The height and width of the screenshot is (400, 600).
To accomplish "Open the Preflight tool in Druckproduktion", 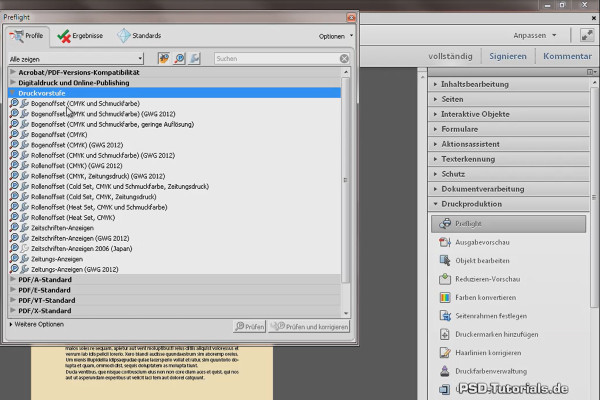I will point(508,224).
